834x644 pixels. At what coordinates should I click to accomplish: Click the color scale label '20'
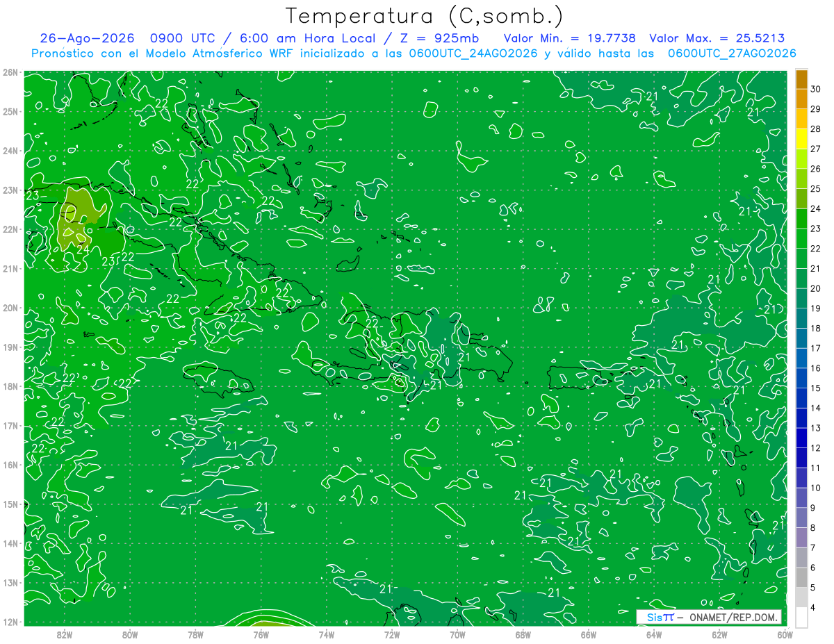[x=816, y=288]
